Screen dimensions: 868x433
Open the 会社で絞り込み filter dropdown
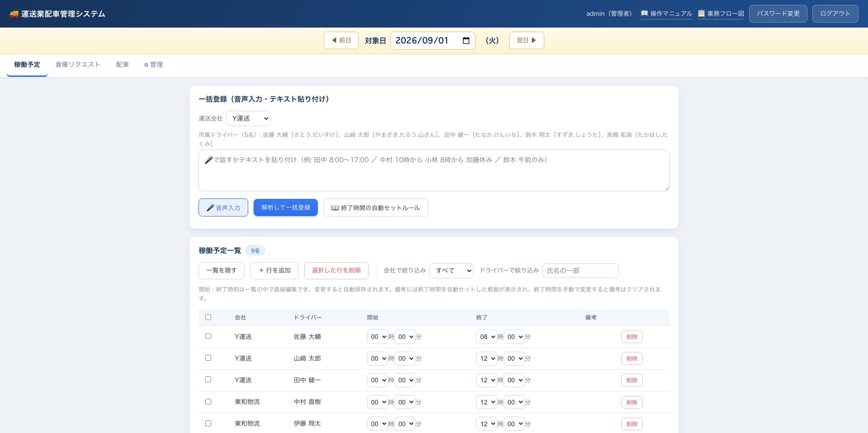click(x=451, y=270)
